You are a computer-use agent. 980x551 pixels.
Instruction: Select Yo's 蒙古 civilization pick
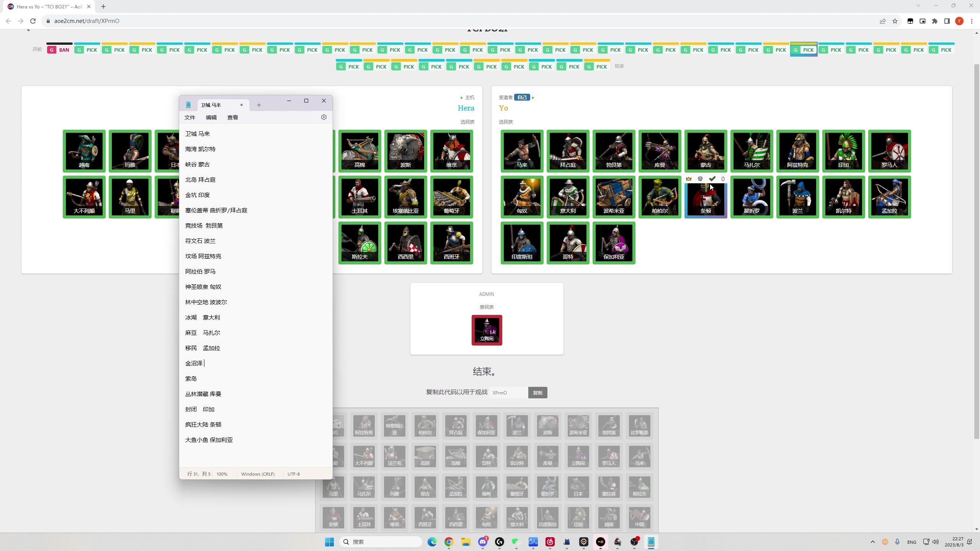[706, 151]
